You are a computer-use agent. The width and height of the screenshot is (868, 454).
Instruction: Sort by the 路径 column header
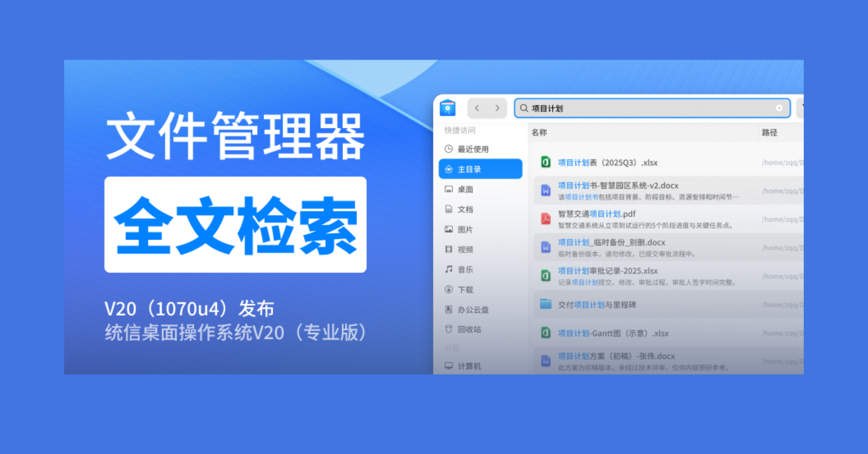tap(769, 132)
